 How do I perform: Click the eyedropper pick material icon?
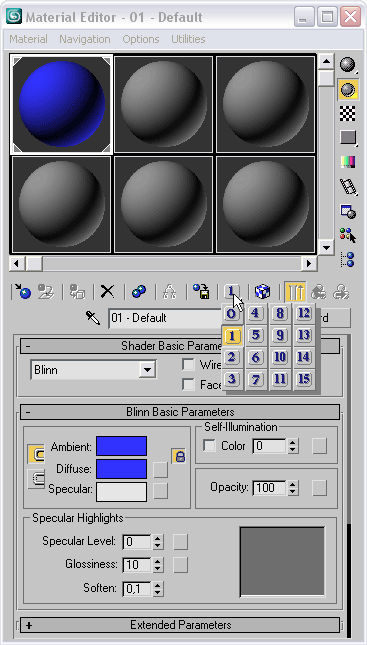point(93,318)
